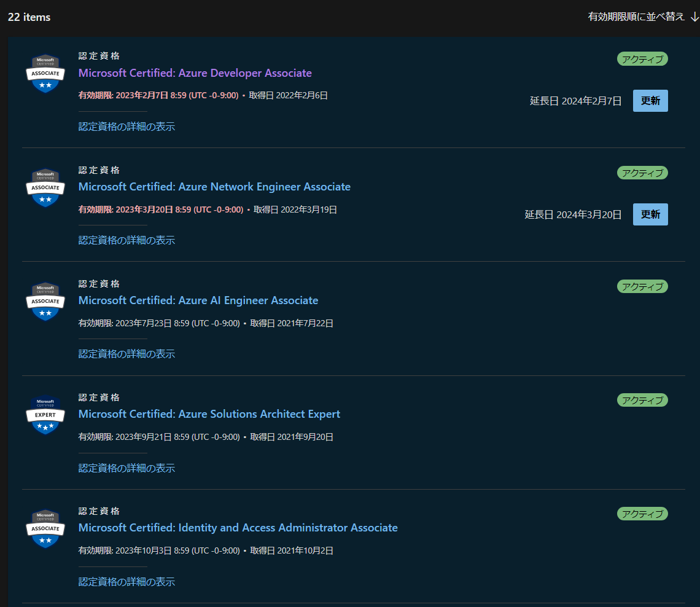Viewport: 700px width, 607px height.
Task: Click アクティブ status badge for Azure AI Engineer
Action: click(x=642, y=286)
